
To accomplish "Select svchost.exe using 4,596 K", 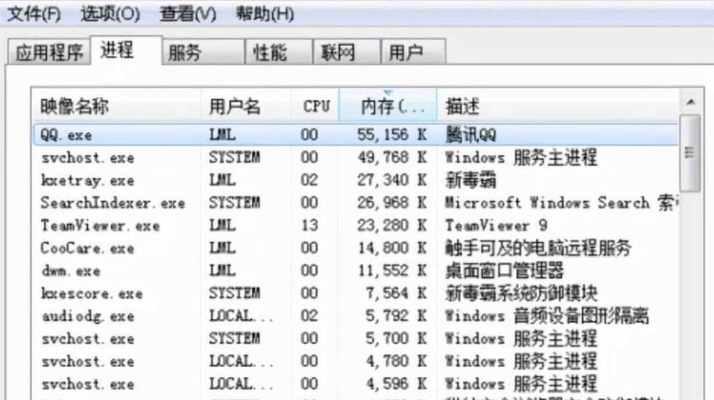I will coord(355,384).
